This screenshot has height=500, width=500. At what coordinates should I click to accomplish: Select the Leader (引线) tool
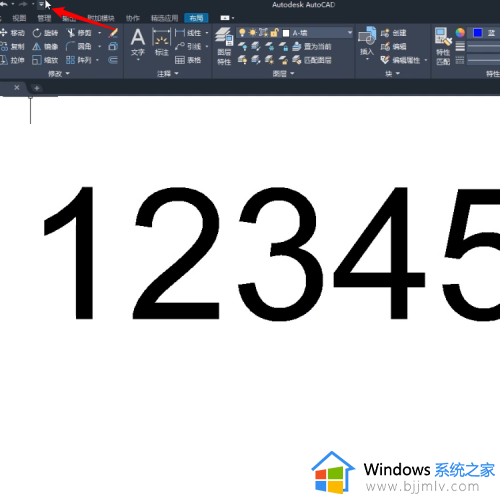[188, 46]
